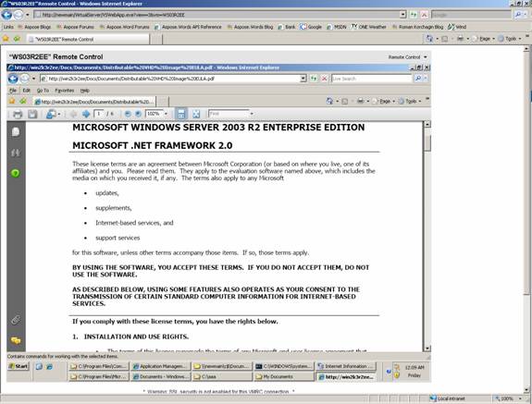Click the green help icon in PDF sidebar

tap(16, 174)
